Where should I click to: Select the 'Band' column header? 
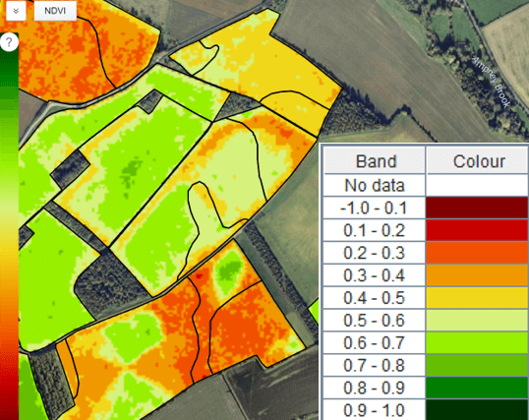pos(375,161)
